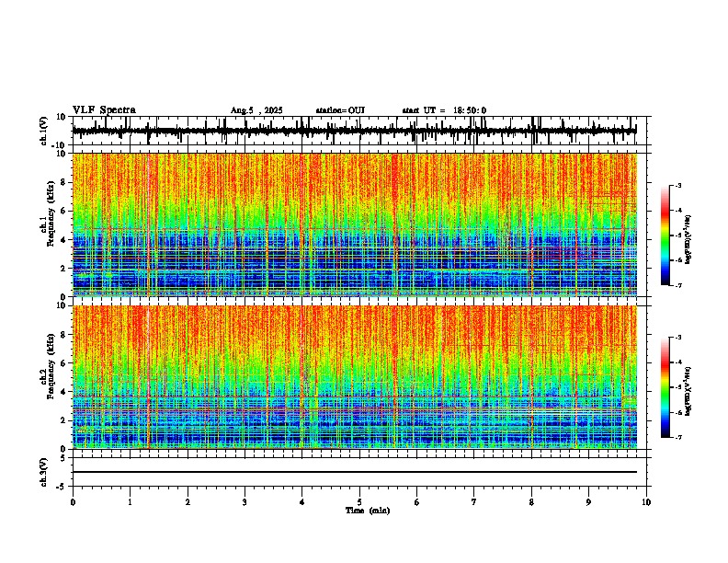Viewport: 728px width, 563px height.
Task: Click the ch.2 frequency spectrogram panel
Action: click(x=355, y=377)
